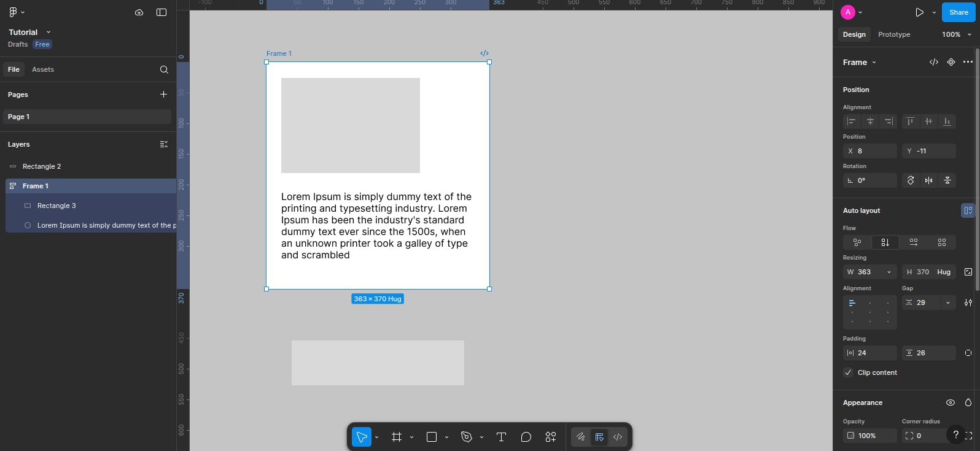Click the Share button

tap(959, 12)
